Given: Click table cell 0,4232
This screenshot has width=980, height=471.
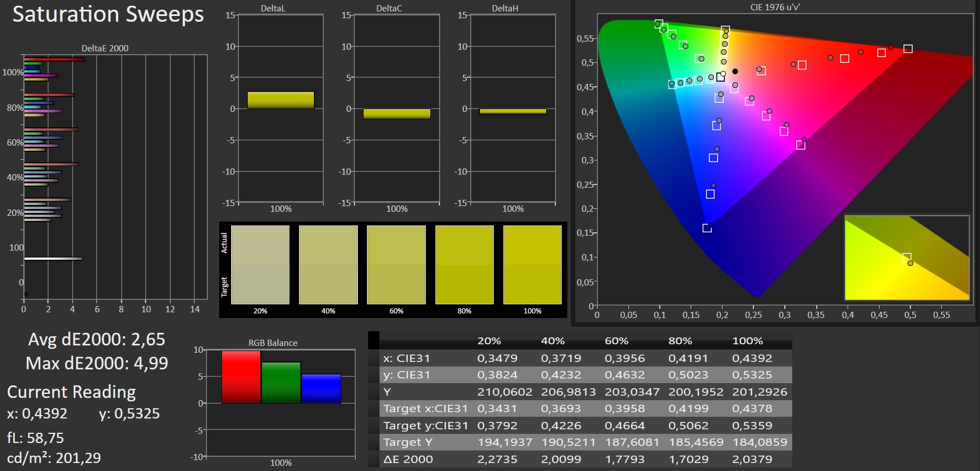Looking at the screenshot, I should pyautogui.click(x=561, y=375).
